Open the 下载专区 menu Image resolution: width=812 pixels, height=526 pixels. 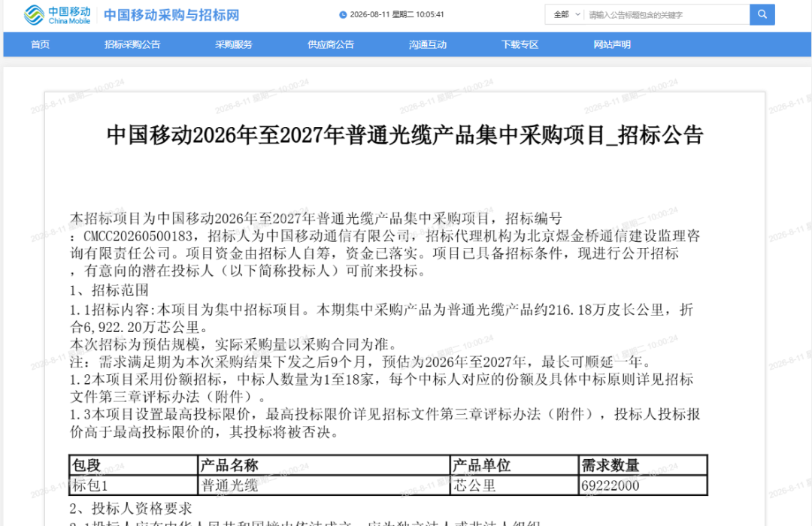(x=520, y=44)
